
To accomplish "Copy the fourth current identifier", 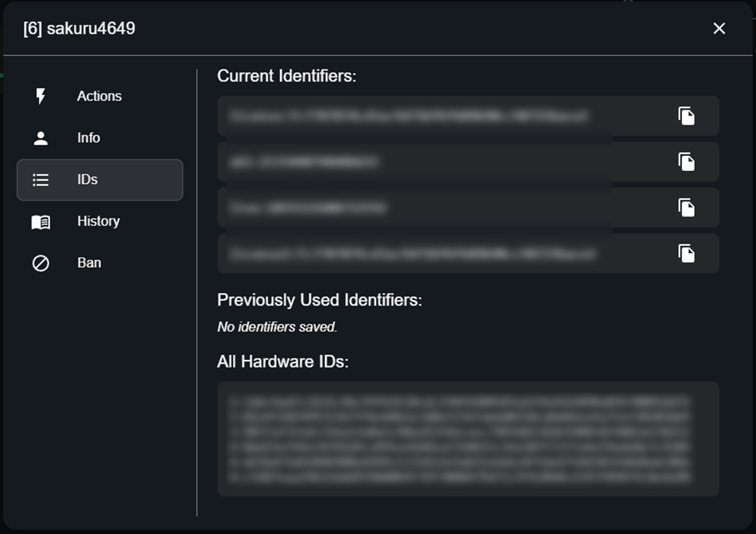I will (x=686, y=253).
